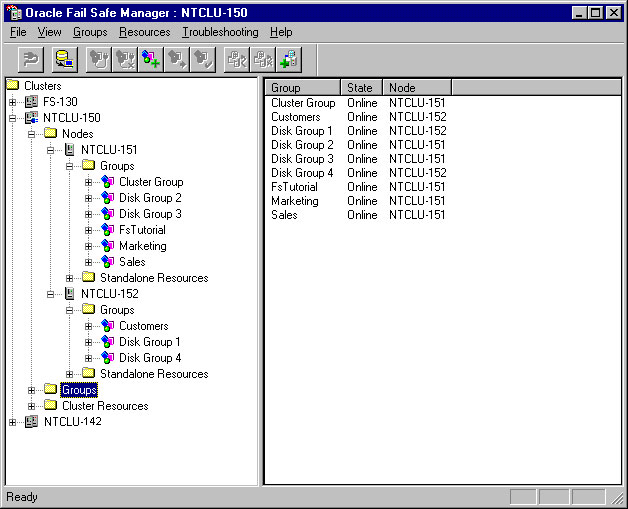Click the move group toolbar icon

[x=177, y=60]
